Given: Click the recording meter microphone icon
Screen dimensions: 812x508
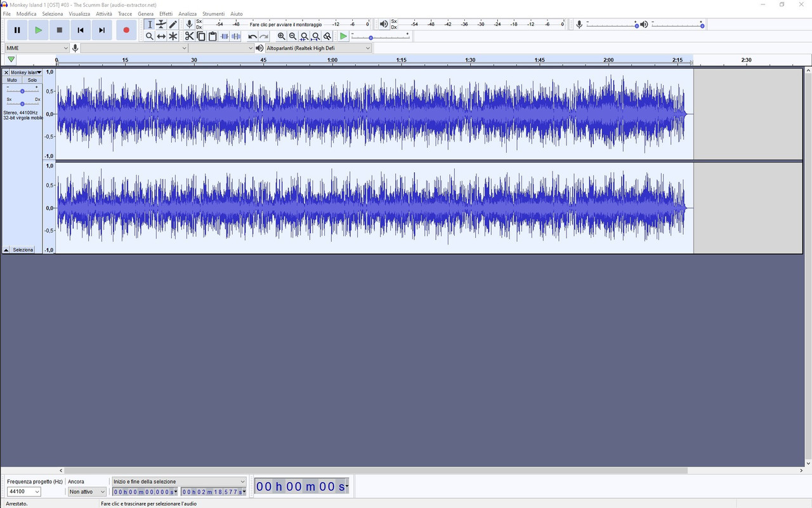Looking at the screenshot, I should [189, 24].
